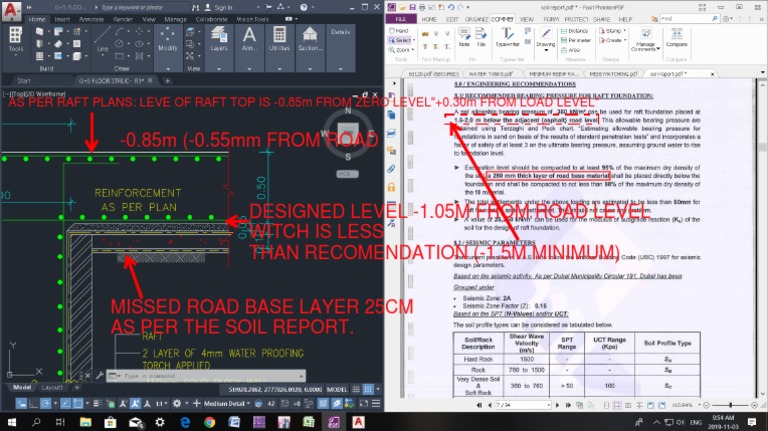Open Manage Comments in Foxit
The image size is (768, 431).
click(646, 39)
